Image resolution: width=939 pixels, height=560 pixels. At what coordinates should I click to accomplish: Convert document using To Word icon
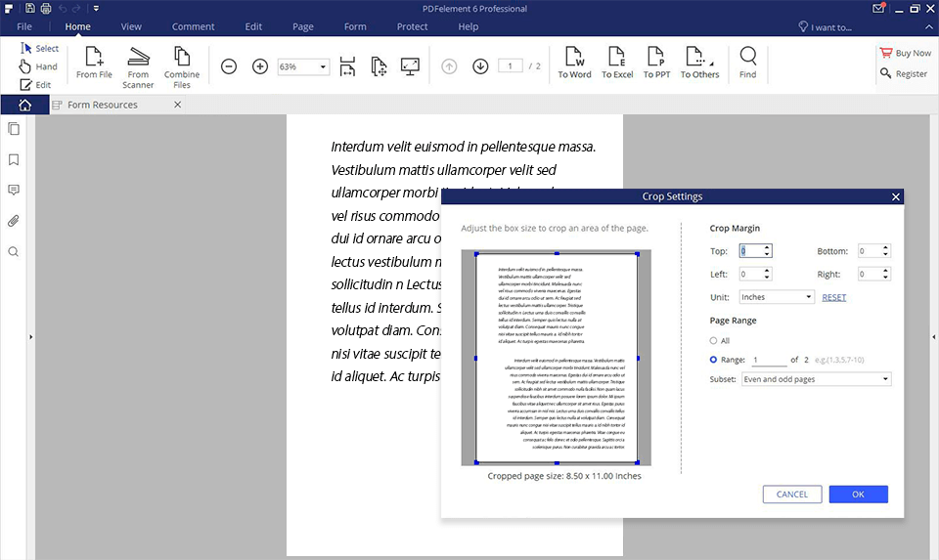click(574, 58)
